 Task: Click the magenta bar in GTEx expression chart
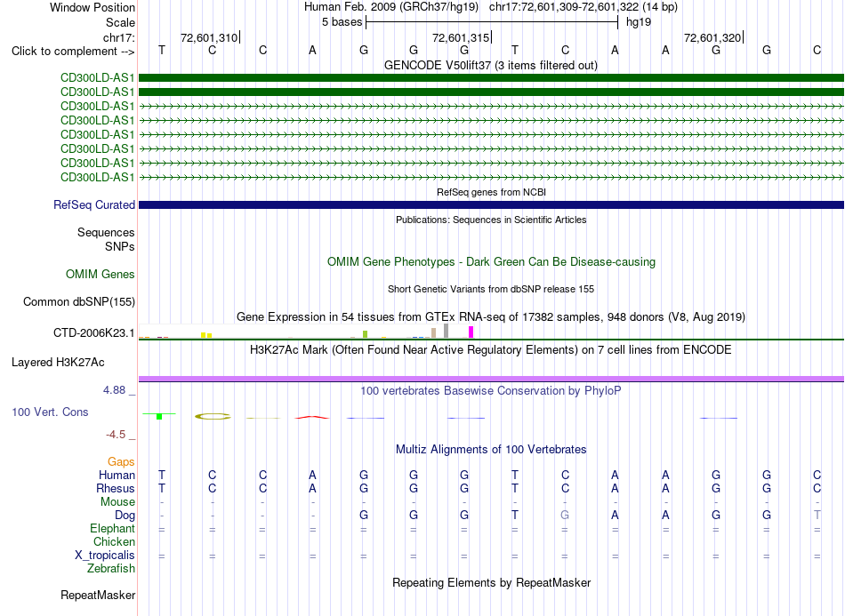pos(471,332)
